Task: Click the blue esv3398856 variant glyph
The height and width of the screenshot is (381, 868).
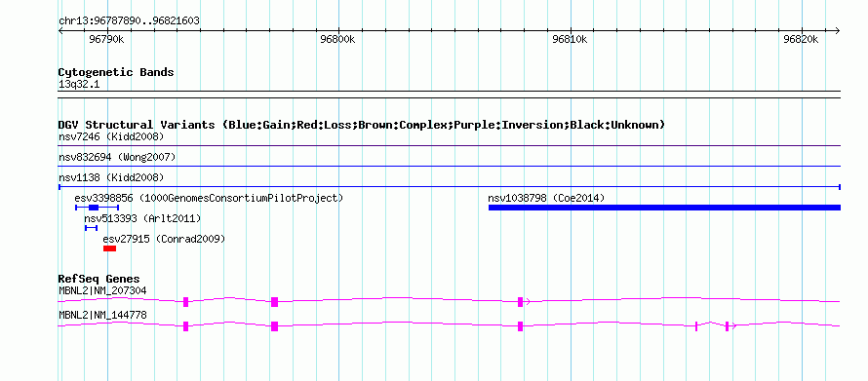Action: pyautogui.click(x=97, y=208)
